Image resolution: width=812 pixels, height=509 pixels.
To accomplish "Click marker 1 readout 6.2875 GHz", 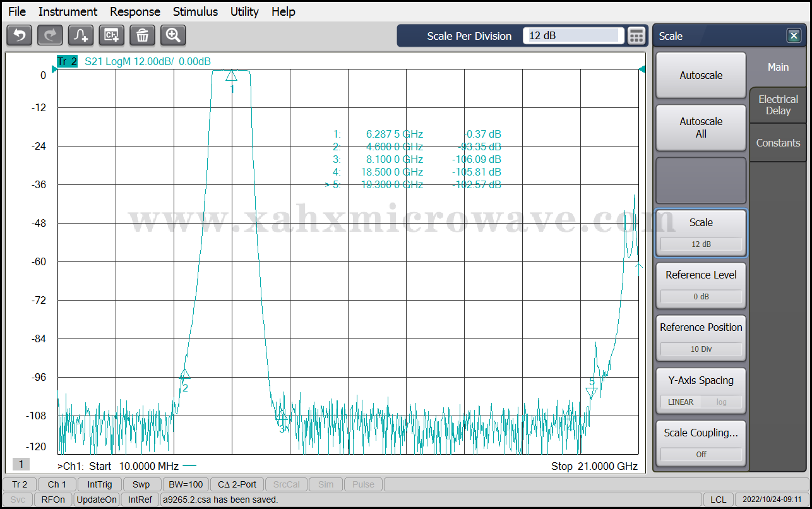I will [x=417, y=134].
